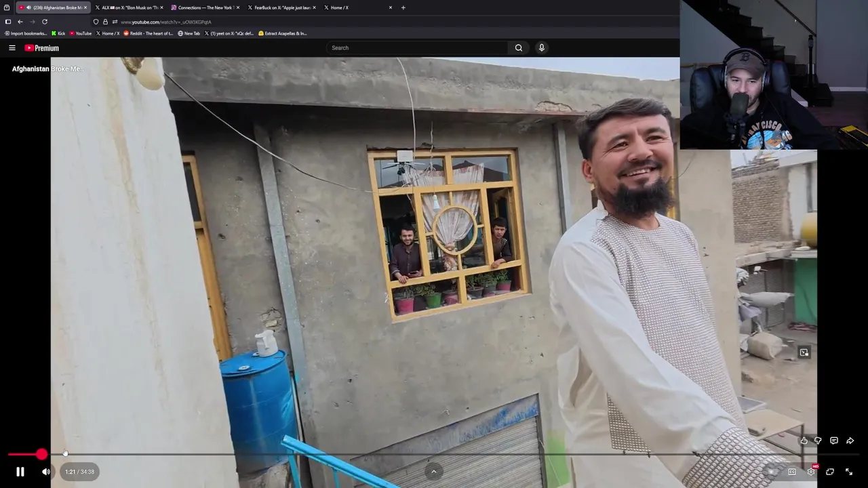Click the streamer webcam overlay

point(774,75)
